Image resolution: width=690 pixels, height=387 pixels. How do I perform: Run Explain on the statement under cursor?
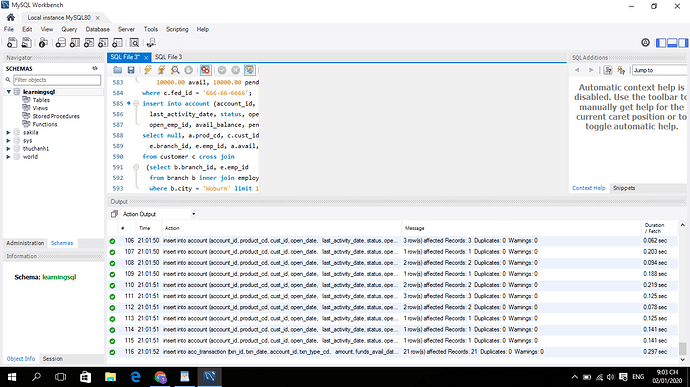(x=175, y=70)
